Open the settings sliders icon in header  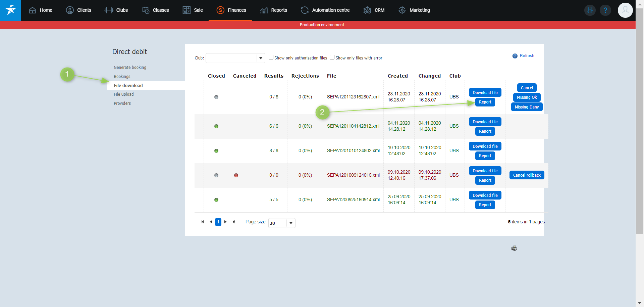point(590,10)
